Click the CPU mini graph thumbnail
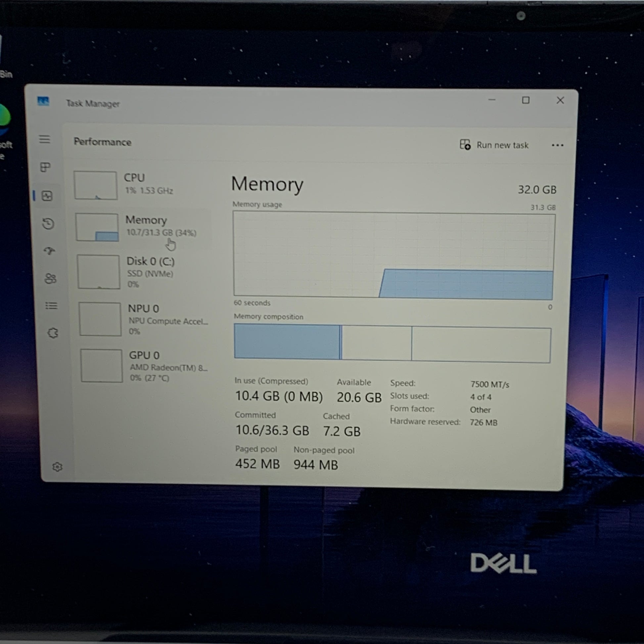Screen dimensions: 644x644 [96, 186]
